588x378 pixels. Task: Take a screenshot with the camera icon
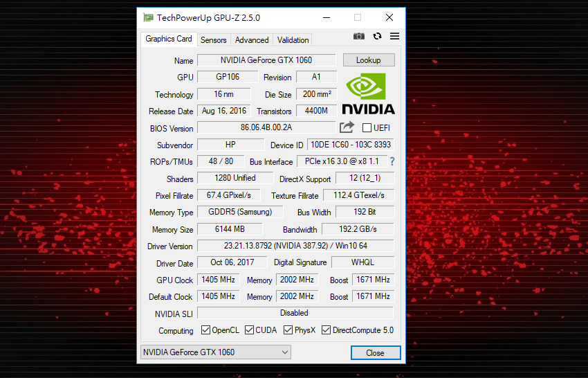(x=359, y=37)
